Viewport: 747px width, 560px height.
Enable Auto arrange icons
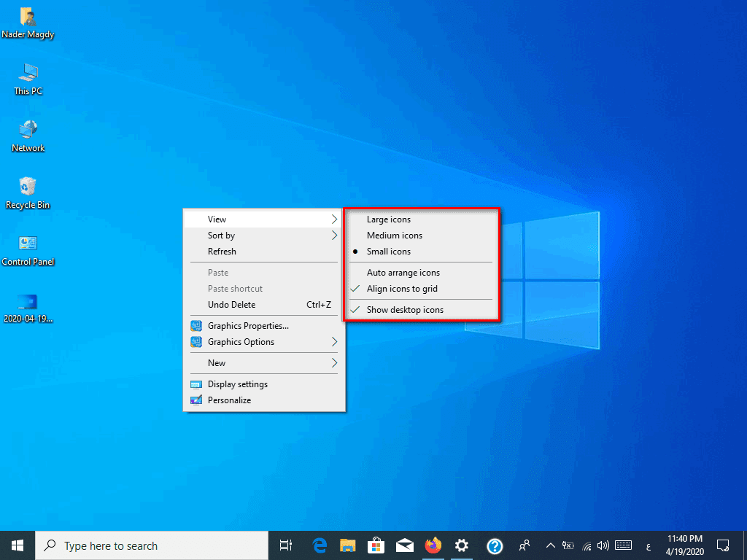point(421,273)
